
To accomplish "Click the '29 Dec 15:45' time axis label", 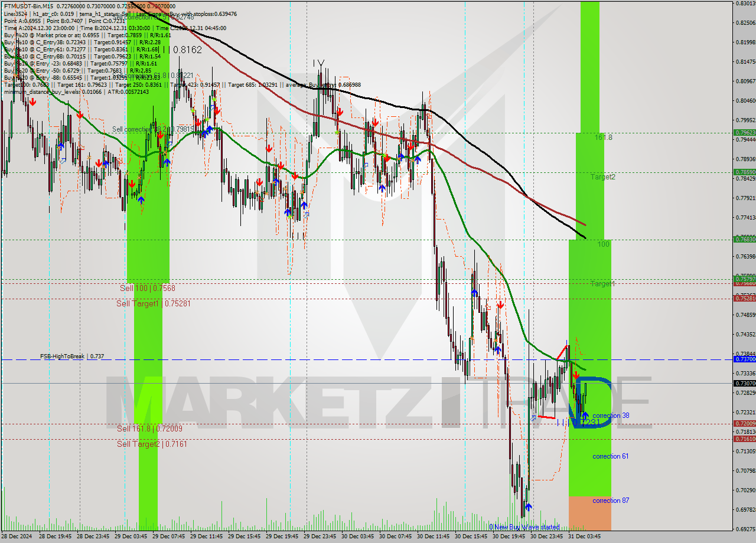I will (245, 537).
